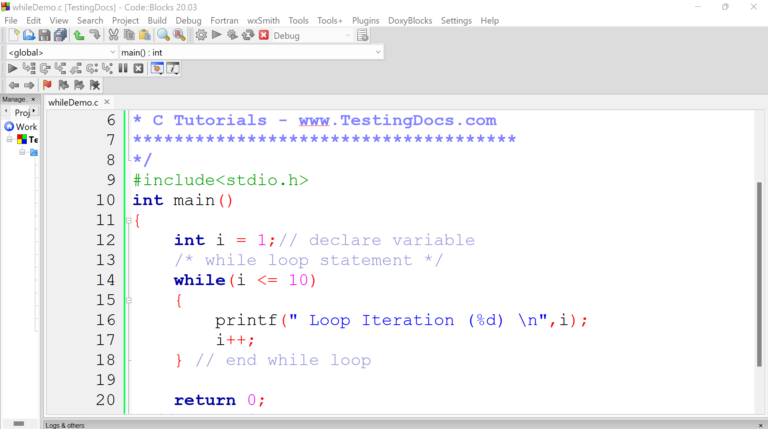Open the www.TestingDocs.com link in the comment
The height and width of the screenshot is (429, 768).
pos(397,120)
